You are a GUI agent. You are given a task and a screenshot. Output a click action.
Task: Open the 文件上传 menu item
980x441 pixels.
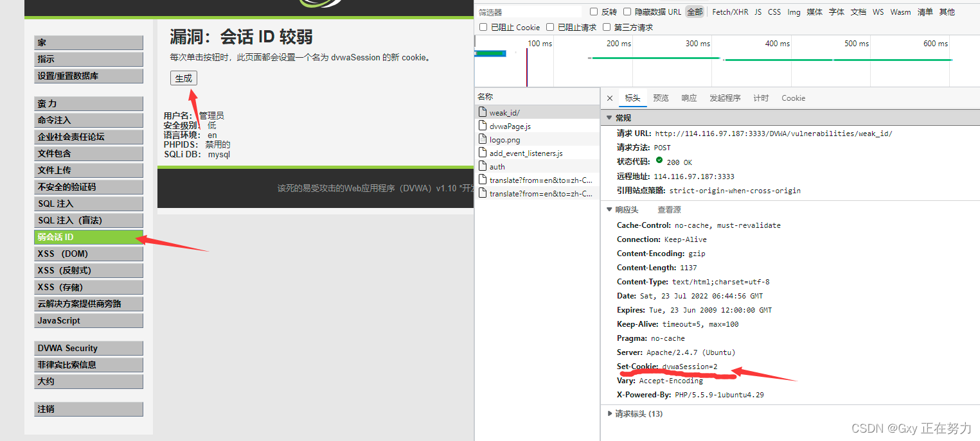tap(89, 170)
